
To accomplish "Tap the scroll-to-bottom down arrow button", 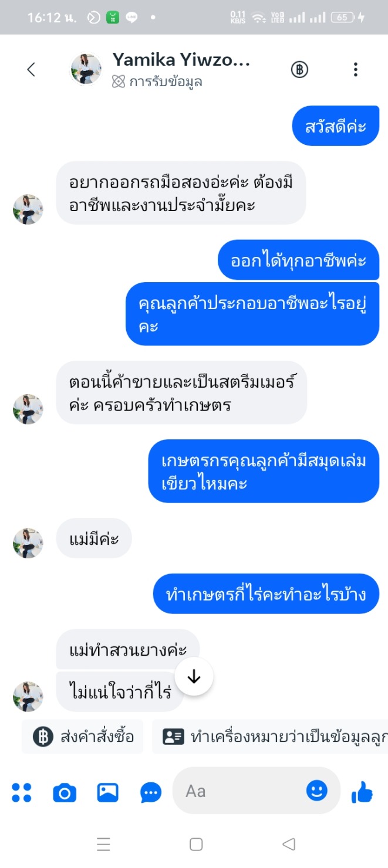I will coord(194,677).
